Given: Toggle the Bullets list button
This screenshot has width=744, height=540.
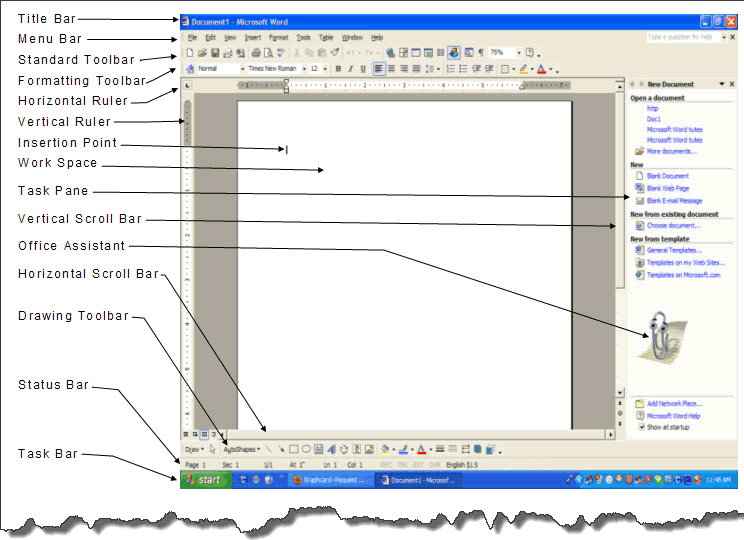Looking at the screenshot, I should tap(464, 69).
